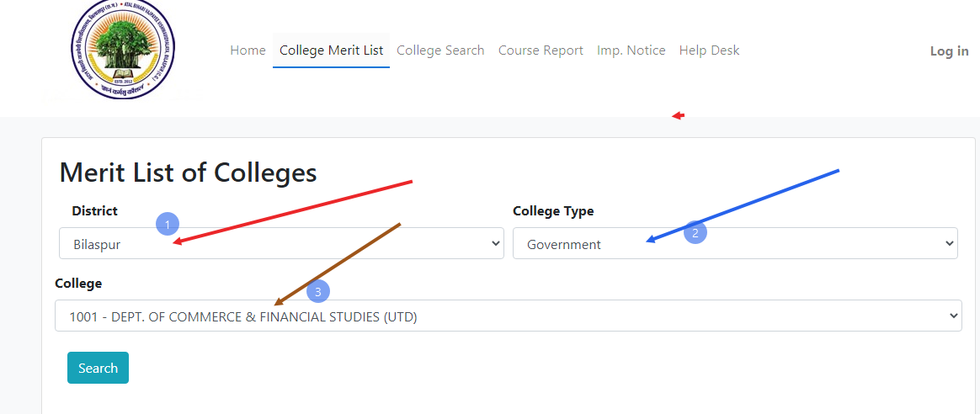This screenshot has height=414, width=980.
Task: Expand the College dropdown listing 1001 Dept. of Commerce
Action: point(508,316)
